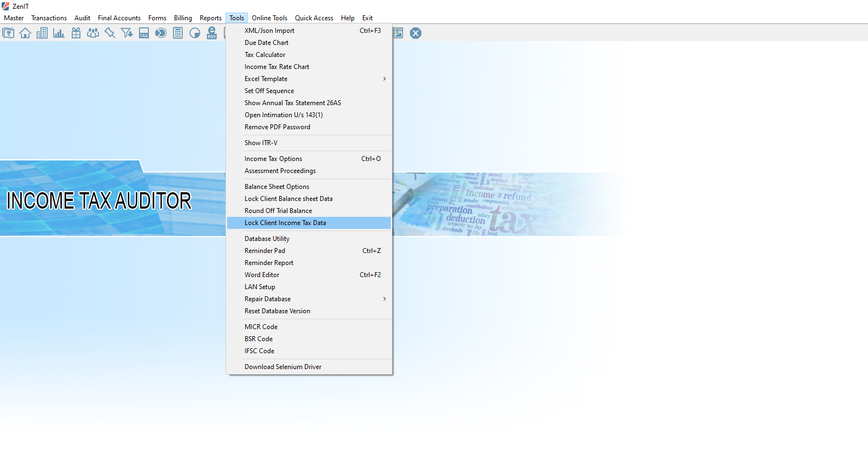Click the calculator toolbar icon
This screenshot has width=868, height=466.
[178, 33]
